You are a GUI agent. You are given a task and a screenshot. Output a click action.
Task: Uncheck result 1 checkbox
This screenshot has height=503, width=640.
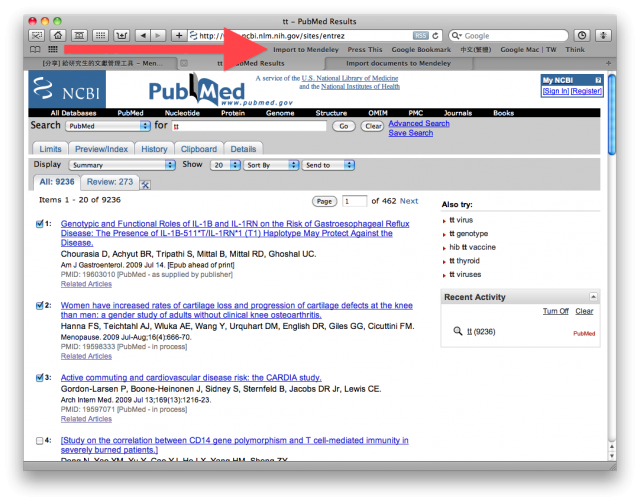40,224
